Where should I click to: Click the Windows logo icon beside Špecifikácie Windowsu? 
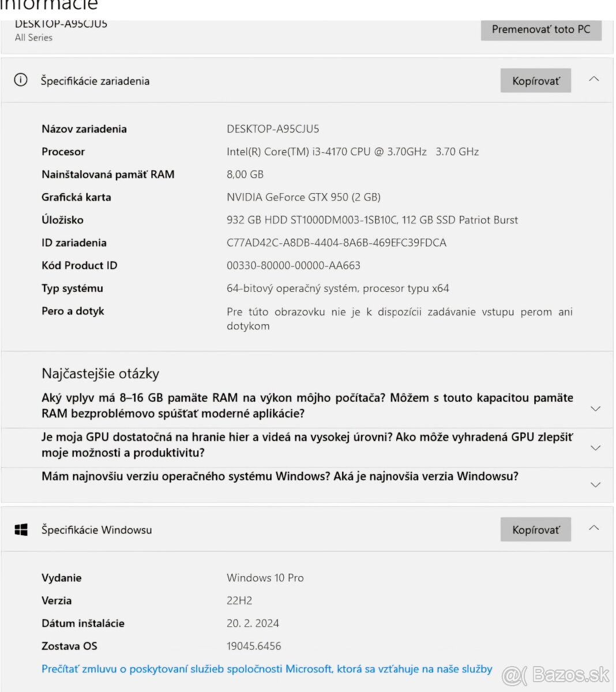tap(21, 529)
